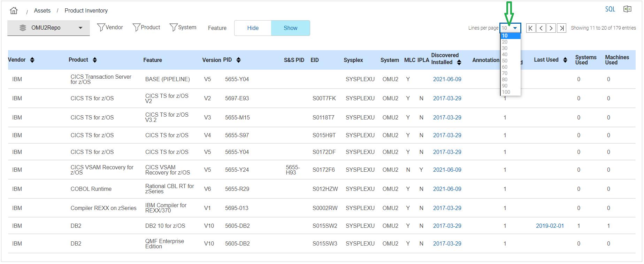The width and height of the screenshot is (644, 264).
Task: Open the Product filter
Action: pyautogui.click(x=146, y=28)
